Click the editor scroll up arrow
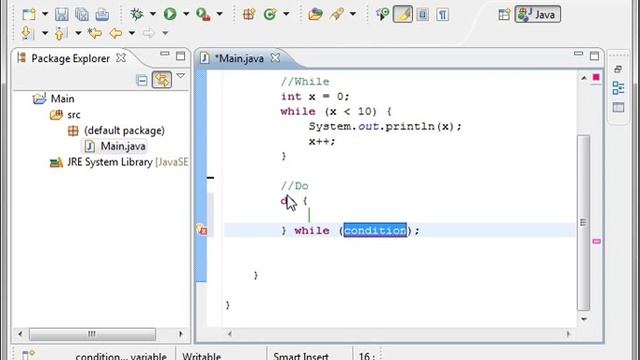Screen dimensions: 640x360 pos(584,78)
